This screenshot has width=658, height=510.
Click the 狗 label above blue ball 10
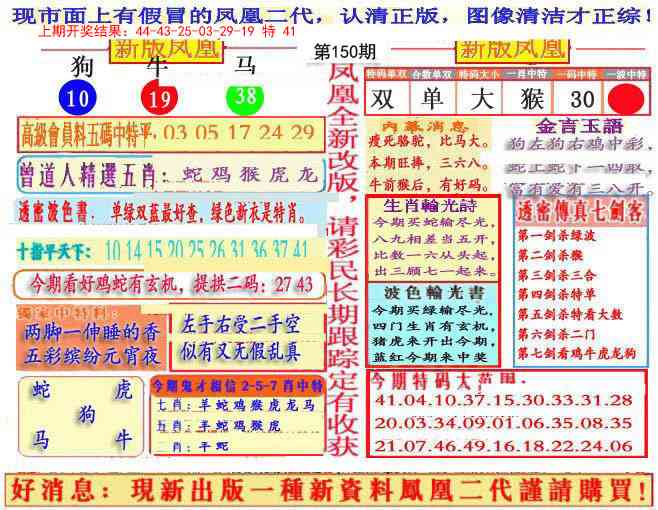point(82,67)
